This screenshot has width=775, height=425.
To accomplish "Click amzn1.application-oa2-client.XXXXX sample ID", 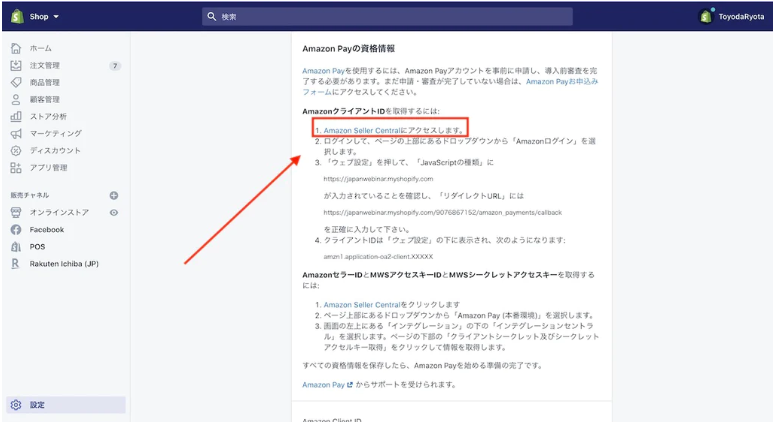I will click(378, 256).
